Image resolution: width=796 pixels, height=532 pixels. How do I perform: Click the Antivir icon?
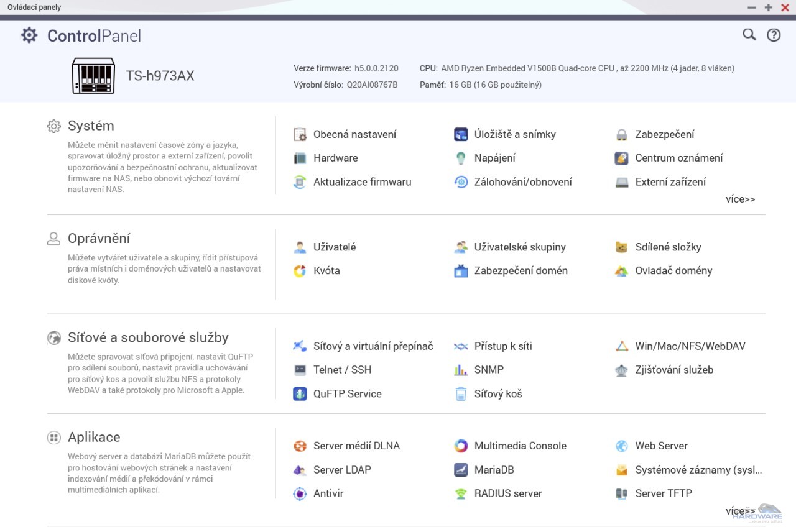tap(300, 494)
